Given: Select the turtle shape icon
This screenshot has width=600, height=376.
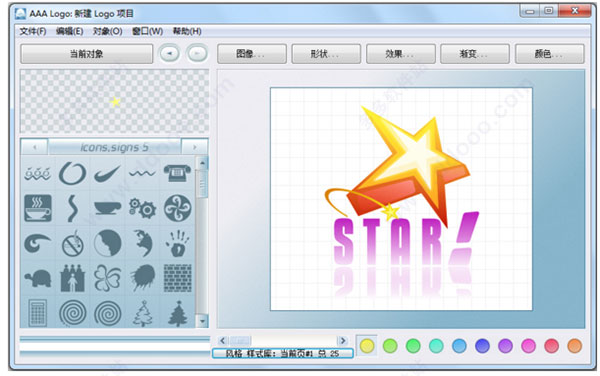Looking at the screenshot, I should point(38,278).
